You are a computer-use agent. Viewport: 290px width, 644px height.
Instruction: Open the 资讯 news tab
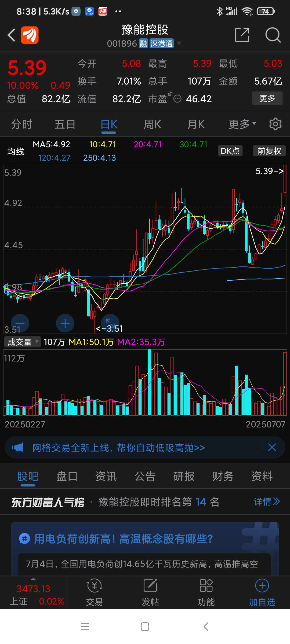(106, 476)
